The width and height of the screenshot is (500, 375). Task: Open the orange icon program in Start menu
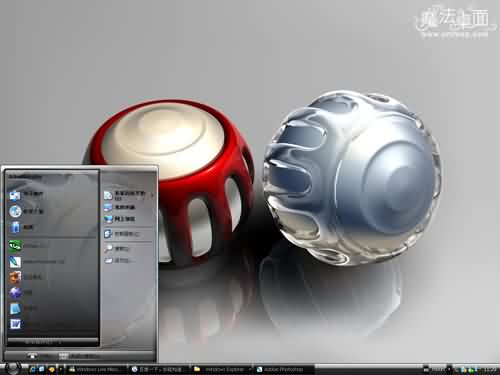click(15, 277)
